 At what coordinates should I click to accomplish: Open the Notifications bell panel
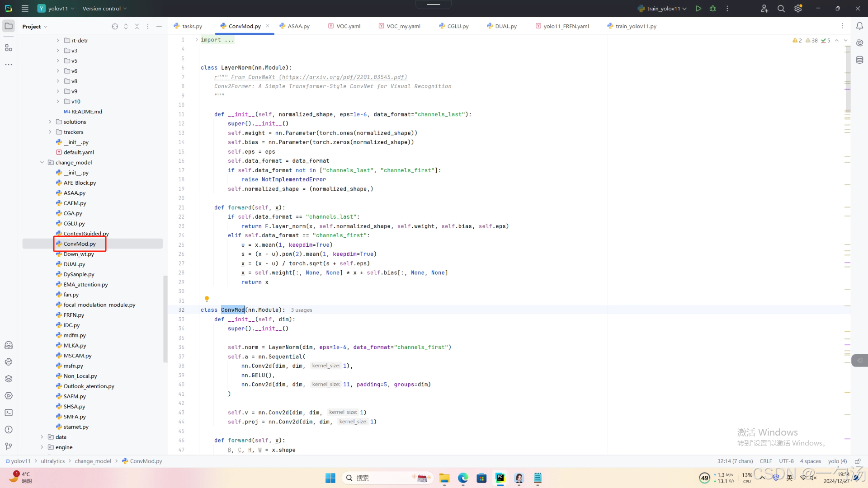pyautogui.click(x=859, y=26)
